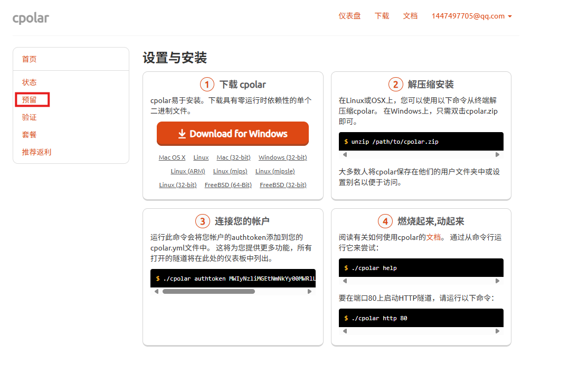Click the ./cpolar help command box
The width and height of the screenshot is (588, 381).
[421, 267]
